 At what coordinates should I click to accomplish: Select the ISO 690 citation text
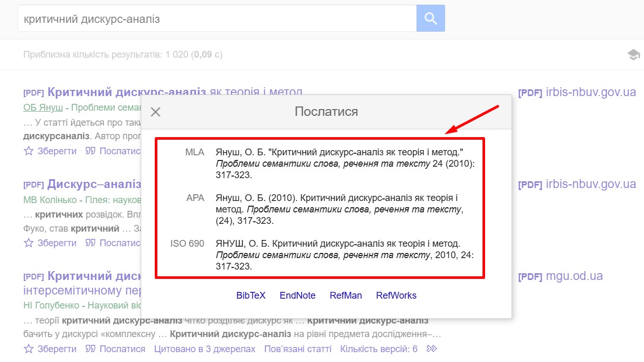[x=345, y=255]
